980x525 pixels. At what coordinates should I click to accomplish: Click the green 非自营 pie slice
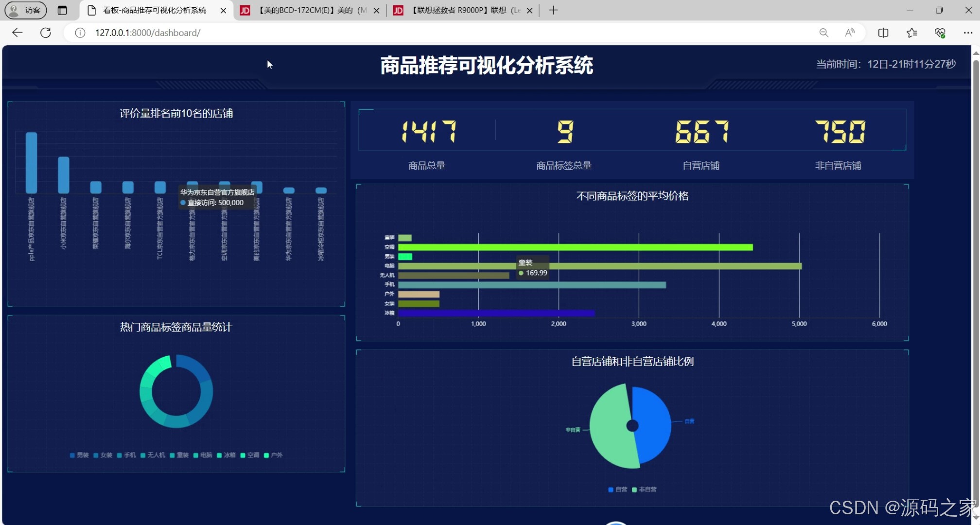[610, 428]
